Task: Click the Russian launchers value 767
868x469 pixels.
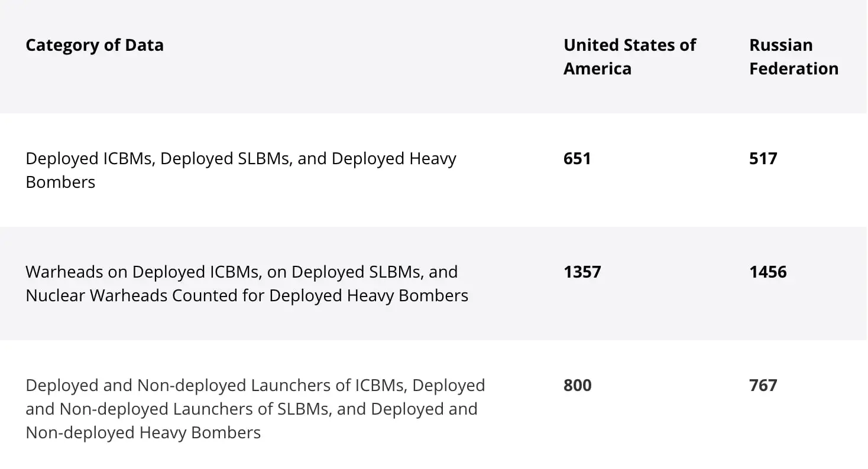Action: 763,386
